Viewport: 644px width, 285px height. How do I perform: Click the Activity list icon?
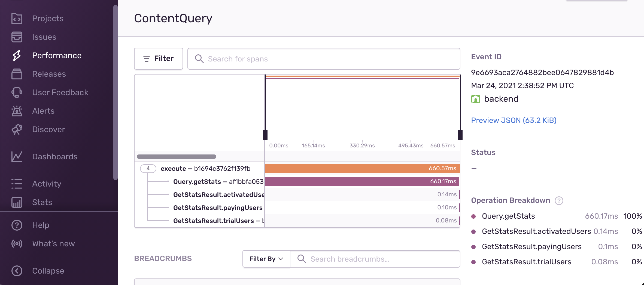click(17, 184)
